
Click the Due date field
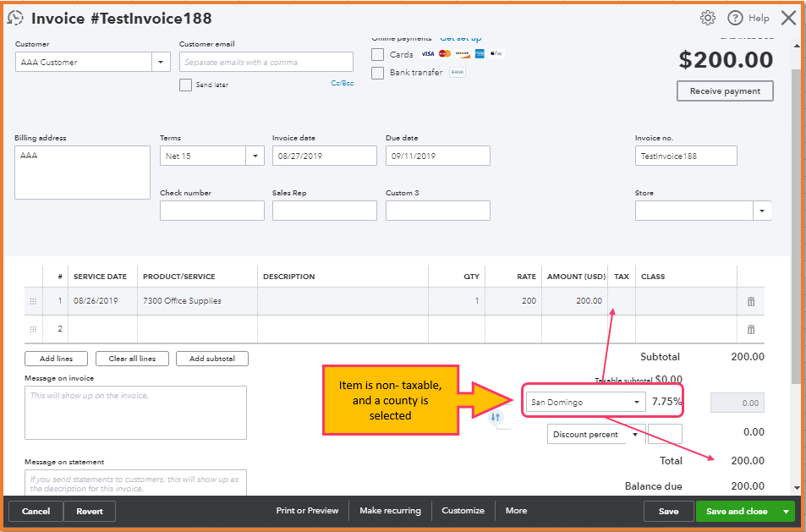[438, 156]
